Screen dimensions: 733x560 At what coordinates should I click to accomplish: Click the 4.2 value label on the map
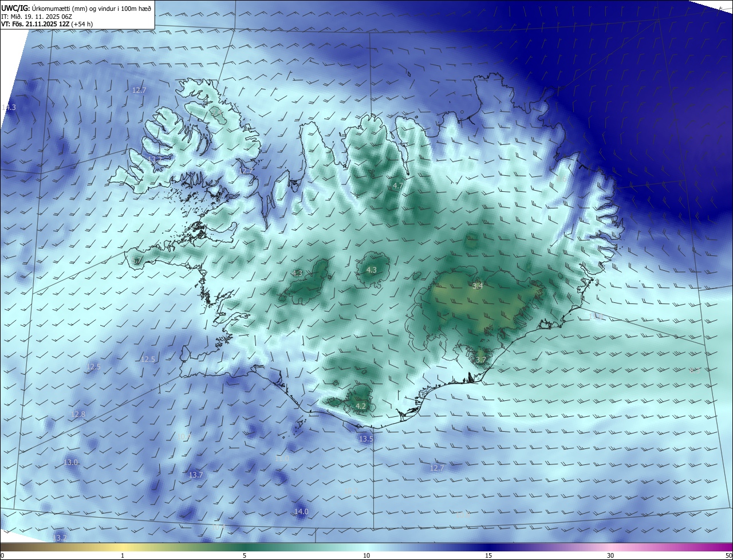click(361, 406)
